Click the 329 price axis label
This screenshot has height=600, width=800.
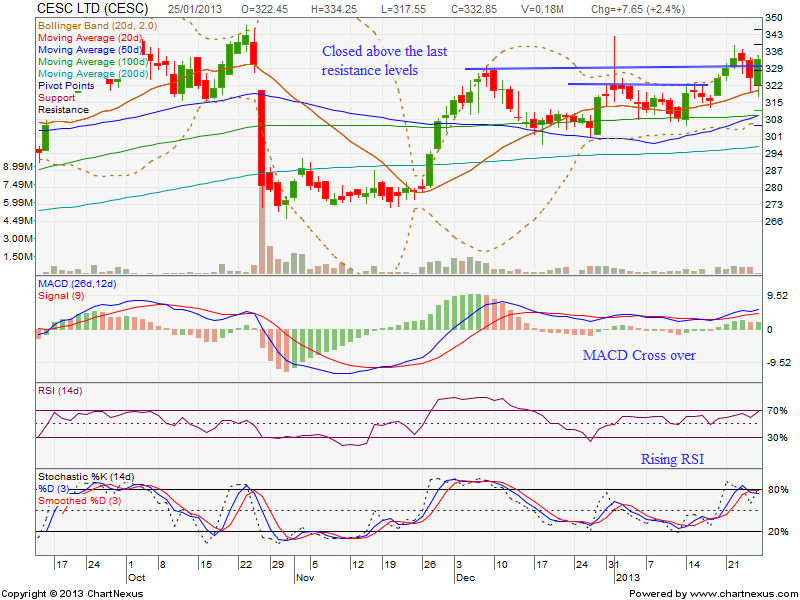click(x=773, y=68)
